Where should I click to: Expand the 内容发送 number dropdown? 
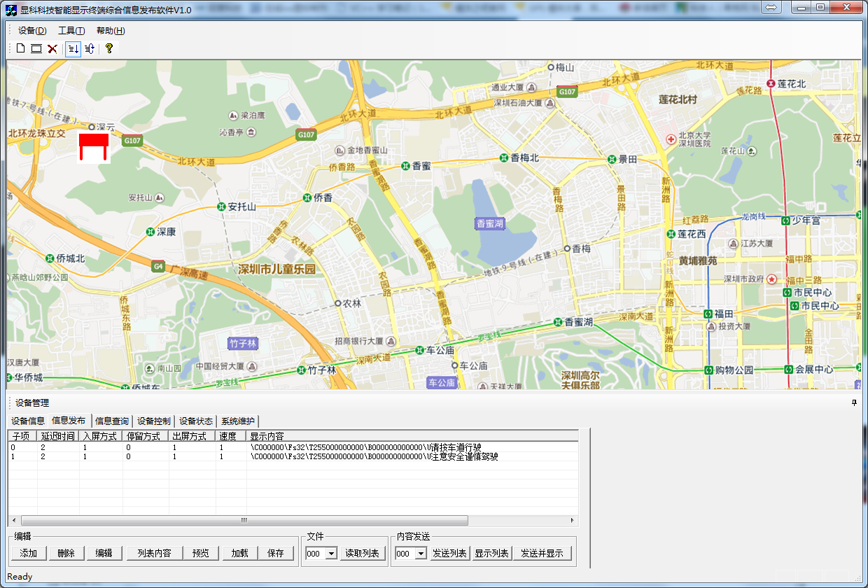[421, 554]
